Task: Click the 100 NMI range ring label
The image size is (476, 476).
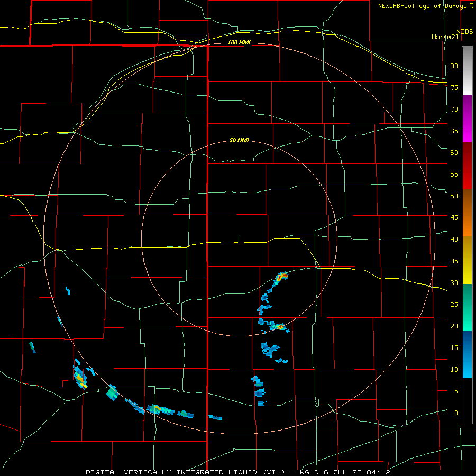Action: coord(239,42)
